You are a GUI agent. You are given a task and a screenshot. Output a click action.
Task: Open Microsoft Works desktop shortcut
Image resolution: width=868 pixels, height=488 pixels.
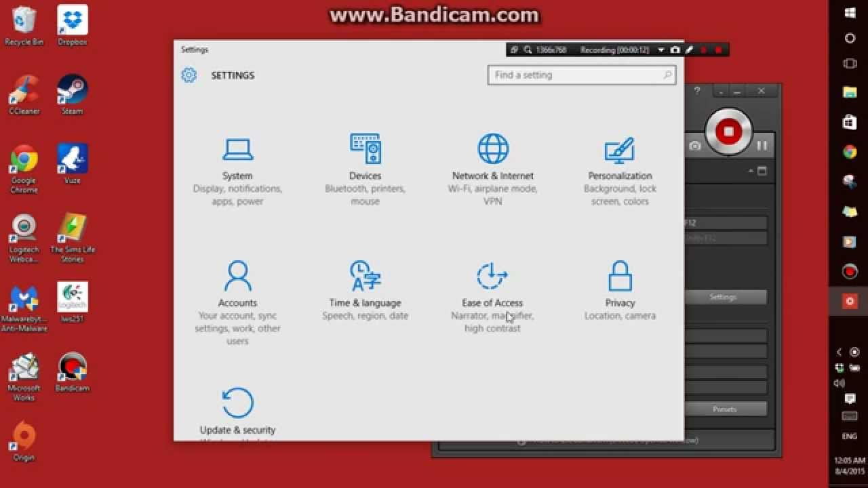(x=24, y=377)
